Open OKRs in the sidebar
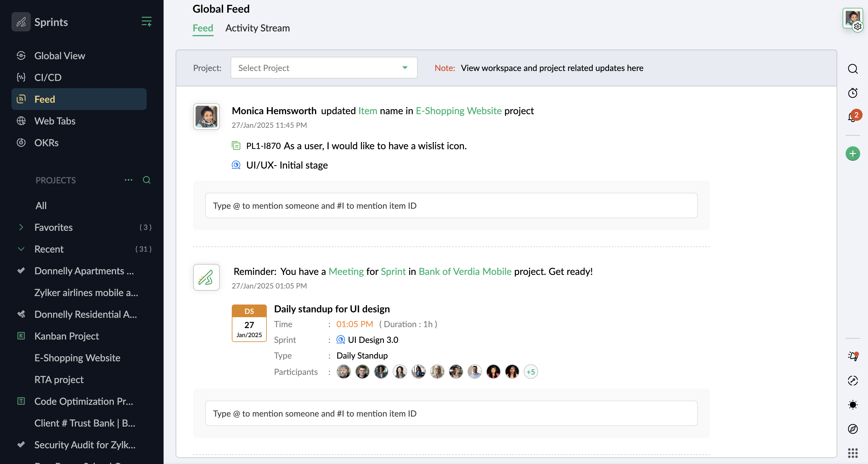 click(x=46, y=143)
